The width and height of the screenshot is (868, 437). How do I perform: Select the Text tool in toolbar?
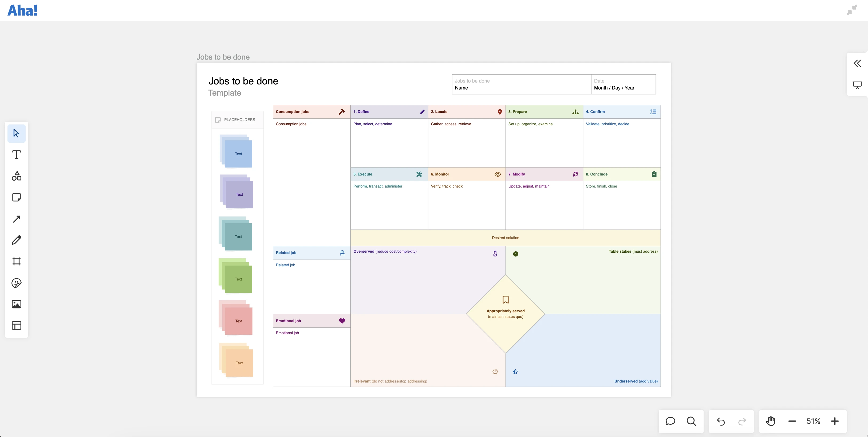coord(16,155)
